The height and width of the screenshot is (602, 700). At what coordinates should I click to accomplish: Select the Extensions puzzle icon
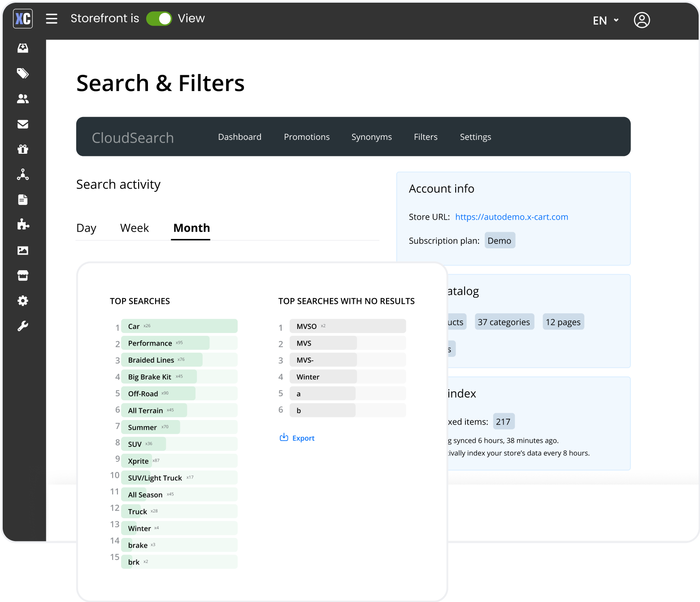[x=23, y=225]
